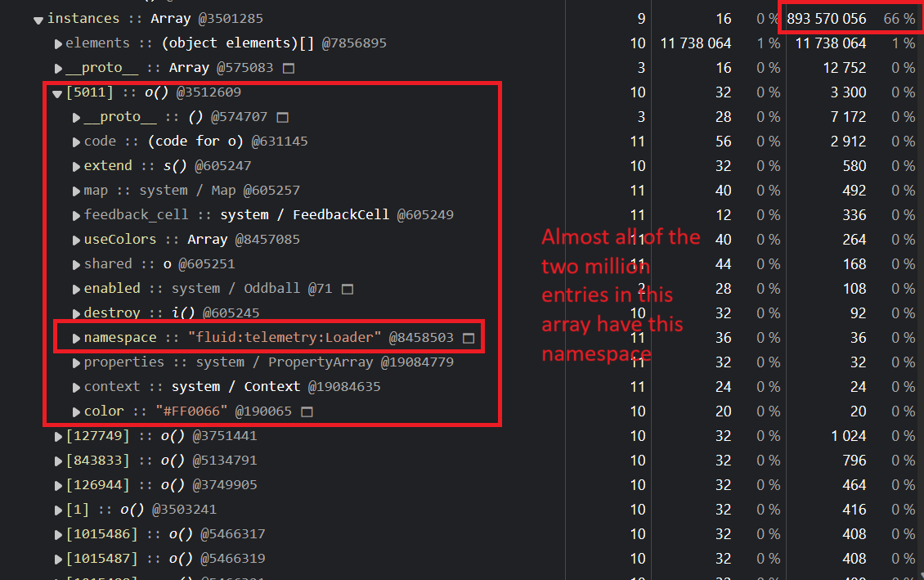Viewport: 924px width, 580px height.
Task: Expand the map system / Map node
Action: 75,190
